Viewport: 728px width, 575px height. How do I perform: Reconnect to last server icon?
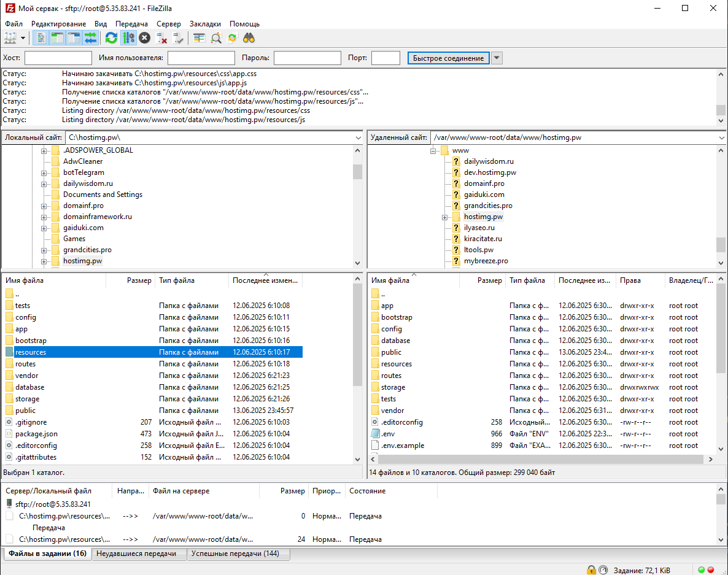pyautogui.click(x=178, y=38)
